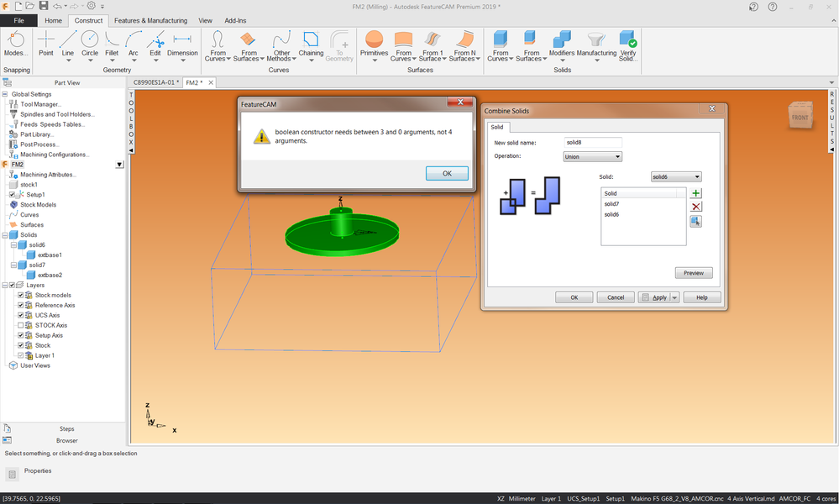Toggle Setup Axis layer checkbox
This screenshot has height=504, width=839.
(x=21, y=335)
